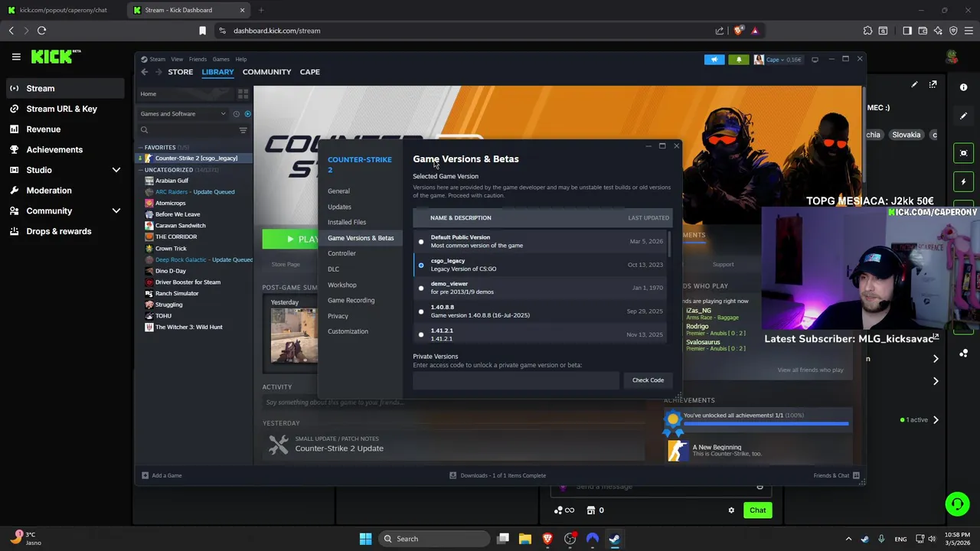
Task: Switch to Kick chat popout browser tab
Action: [x=63, y=10]
